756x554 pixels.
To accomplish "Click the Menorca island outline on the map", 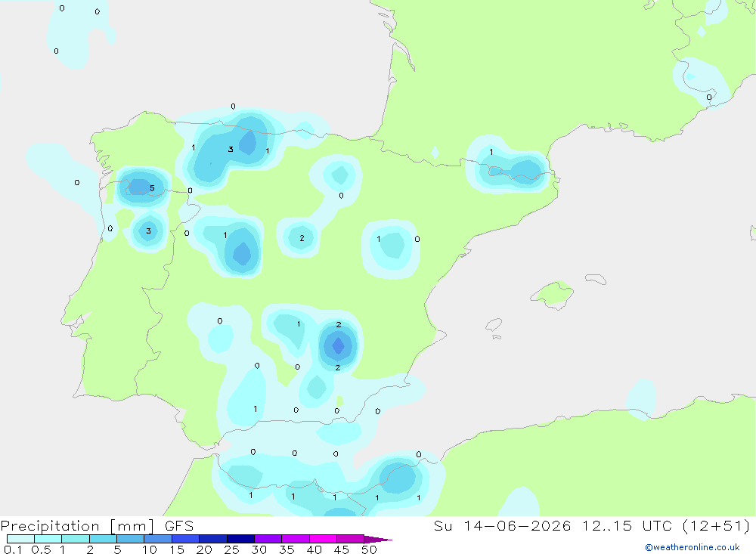I will click(596, 279).
